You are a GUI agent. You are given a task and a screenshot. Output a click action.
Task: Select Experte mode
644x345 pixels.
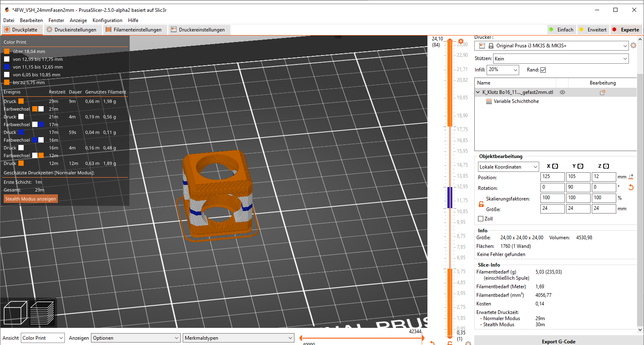(x=626, y=30)
